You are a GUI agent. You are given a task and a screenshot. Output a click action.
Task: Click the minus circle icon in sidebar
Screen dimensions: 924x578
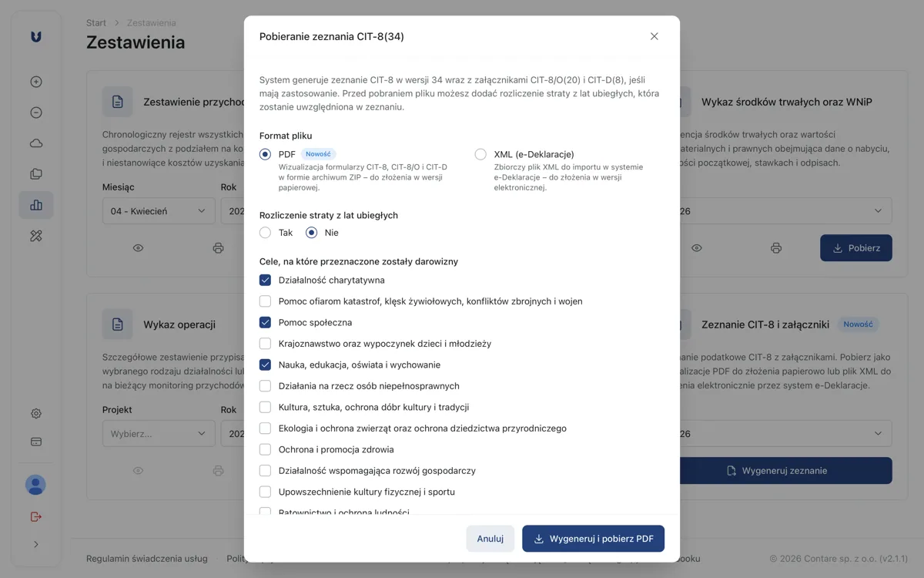(x=36, y=113)
